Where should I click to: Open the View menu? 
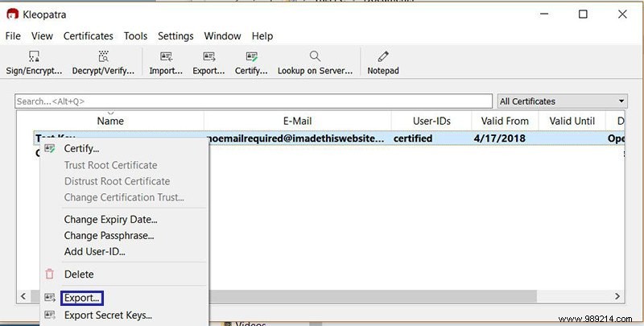pos(42,36)
